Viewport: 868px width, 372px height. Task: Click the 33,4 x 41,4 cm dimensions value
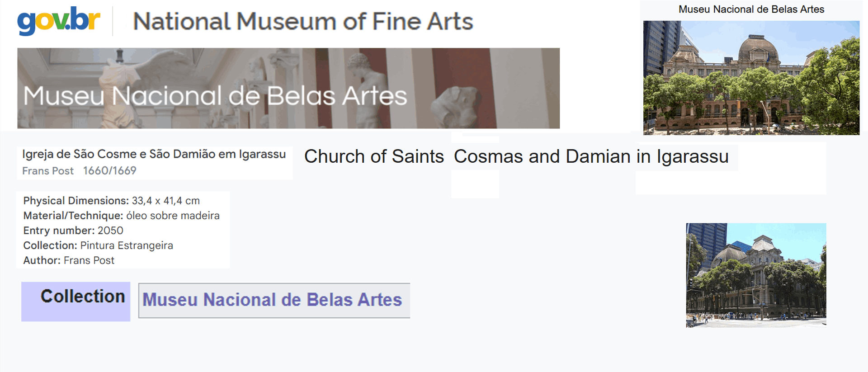coord(165,201)
